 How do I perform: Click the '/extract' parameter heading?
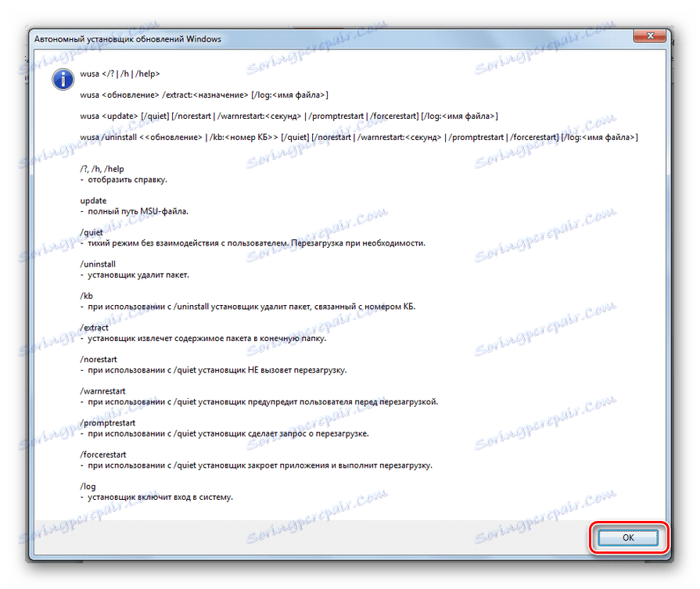94,327
